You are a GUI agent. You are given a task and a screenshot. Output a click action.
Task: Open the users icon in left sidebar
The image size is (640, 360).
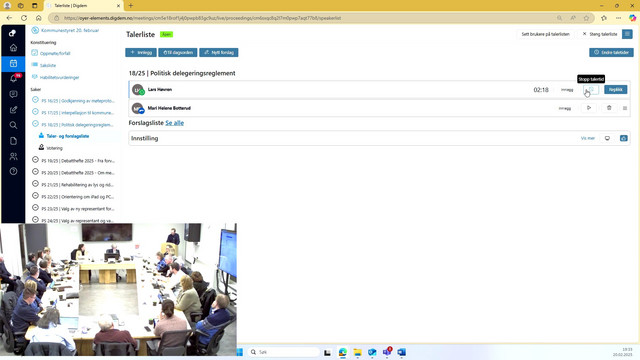pyautogui.click(x=13, y=156)
